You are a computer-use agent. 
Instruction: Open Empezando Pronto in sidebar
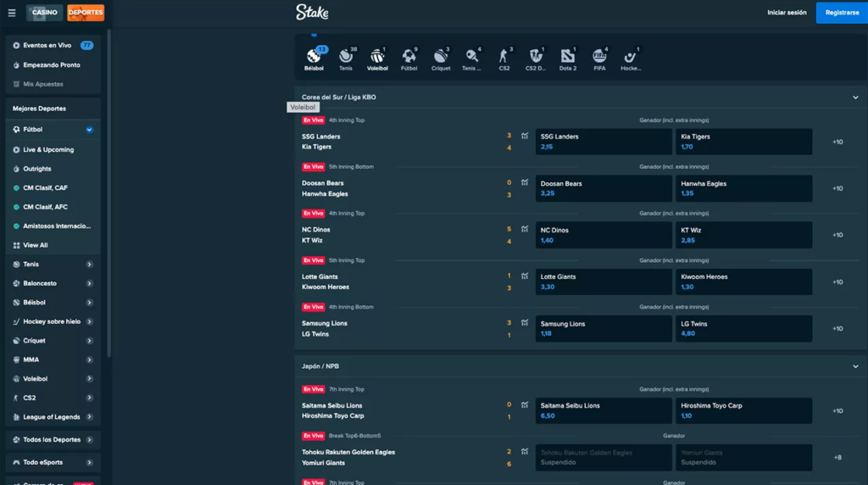[x=53, y=64]
